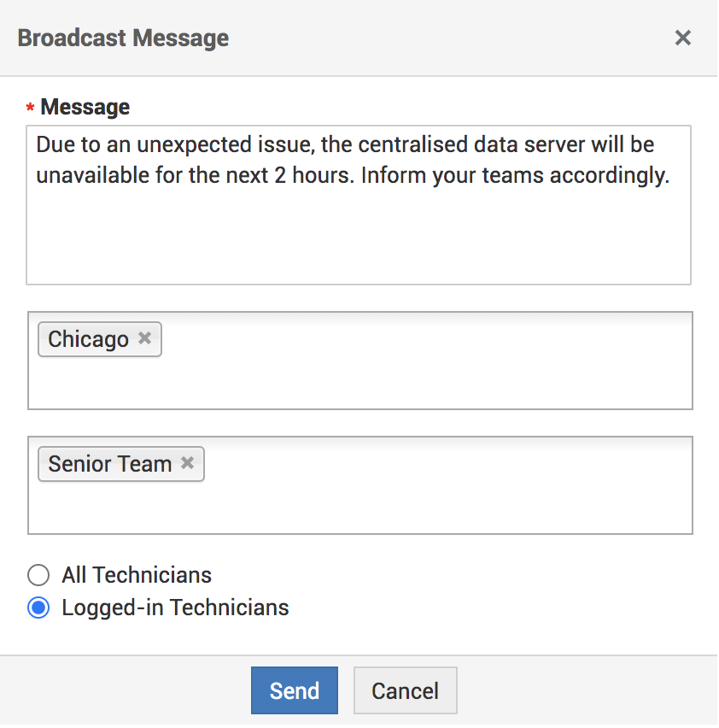This screenshot has height=728, width=719.
Task: Click the Broadcast Message dialog title
Action: coord(123,38)
